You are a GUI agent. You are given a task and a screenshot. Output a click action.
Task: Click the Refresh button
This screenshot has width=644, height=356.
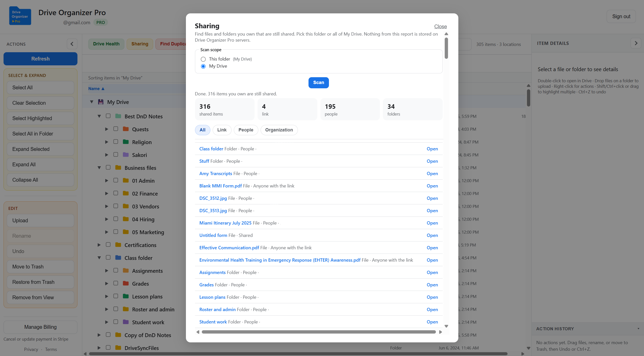click(40, 59)
